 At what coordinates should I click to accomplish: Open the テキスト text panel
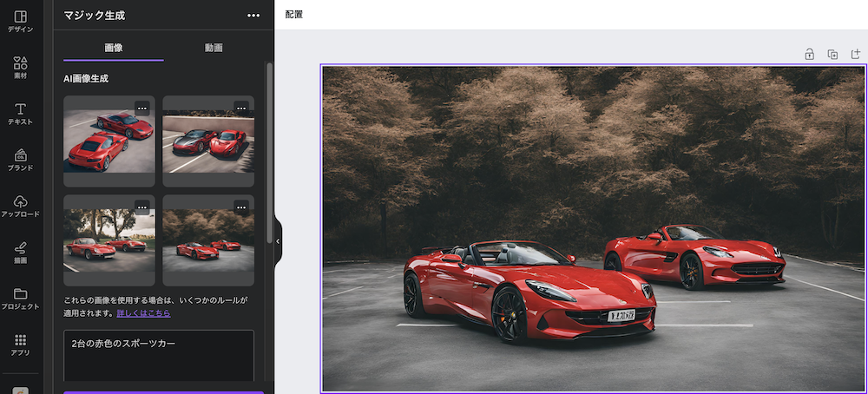tap(21, 114)
